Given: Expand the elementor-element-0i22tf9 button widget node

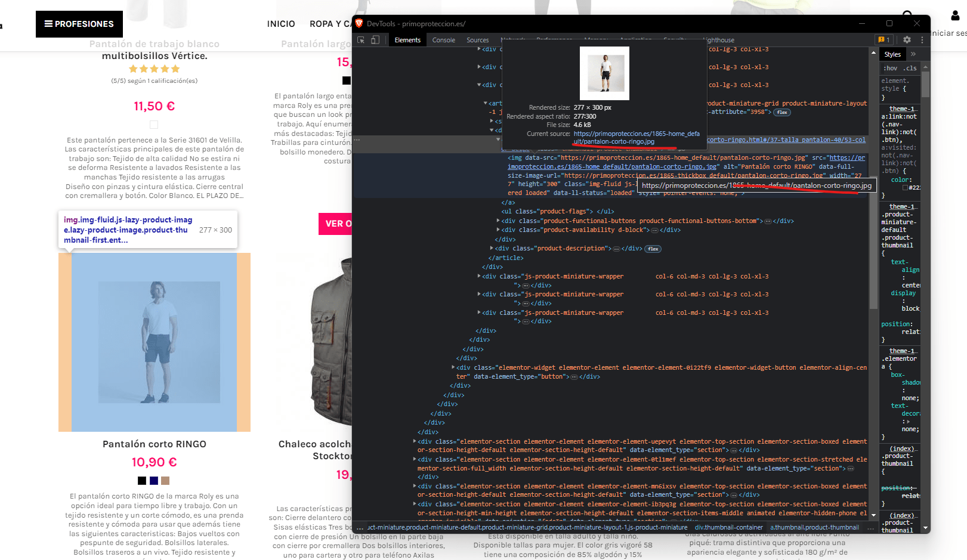Looking at the screenshot, I should coord(453,367).
